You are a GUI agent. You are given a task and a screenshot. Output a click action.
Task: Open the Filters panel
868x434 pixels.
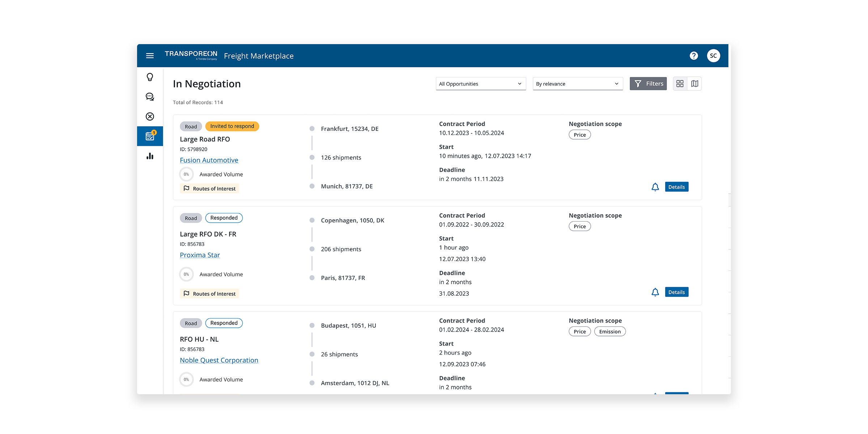(648, 84)
